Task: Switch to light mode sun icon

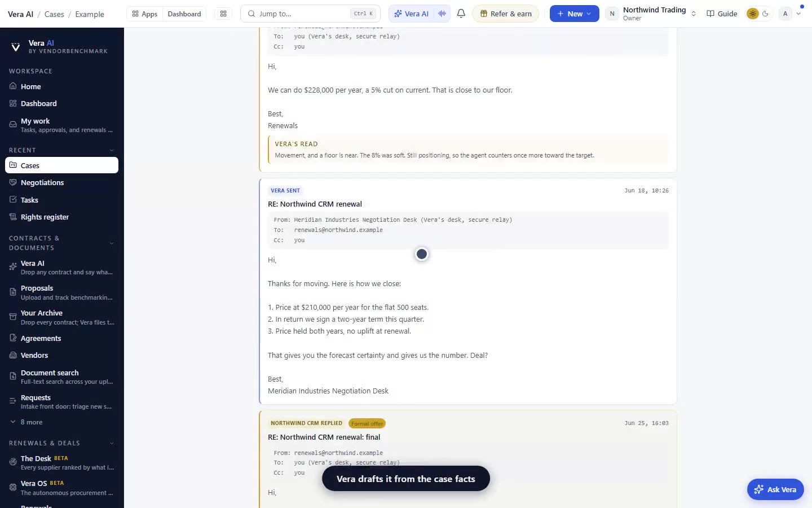Action: (x=752, y=14)
